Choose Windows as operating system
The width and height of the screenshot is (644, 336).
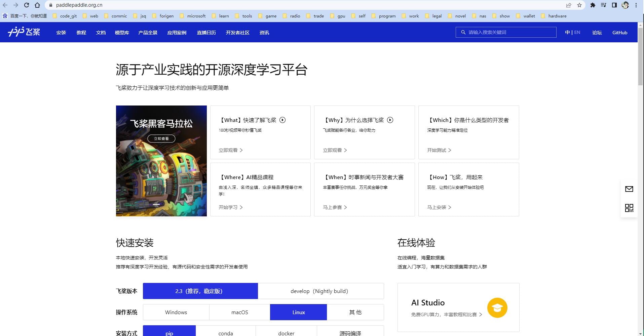(176, 312)
